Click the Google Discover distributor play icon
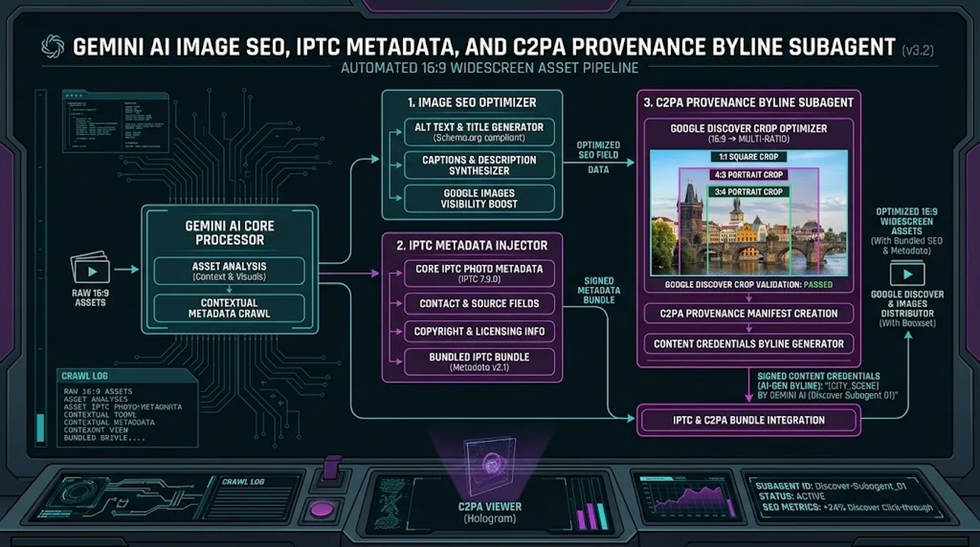Image resolution: width=980 pixels, height=547 pixels. pyautogui.click(x=907, y=274)
